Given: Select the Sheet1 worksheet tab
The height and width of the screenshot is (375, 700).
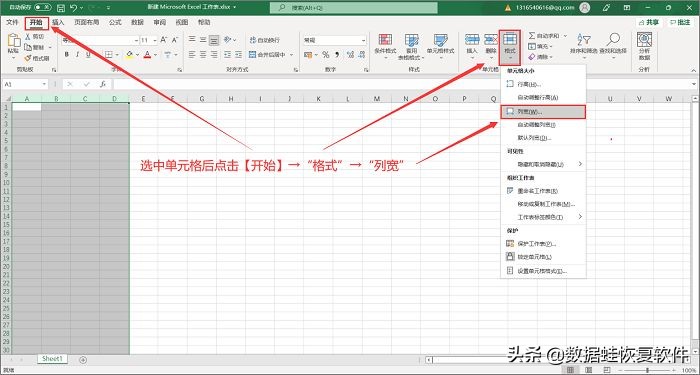Looking at the screenshot, I should (53, 359).
